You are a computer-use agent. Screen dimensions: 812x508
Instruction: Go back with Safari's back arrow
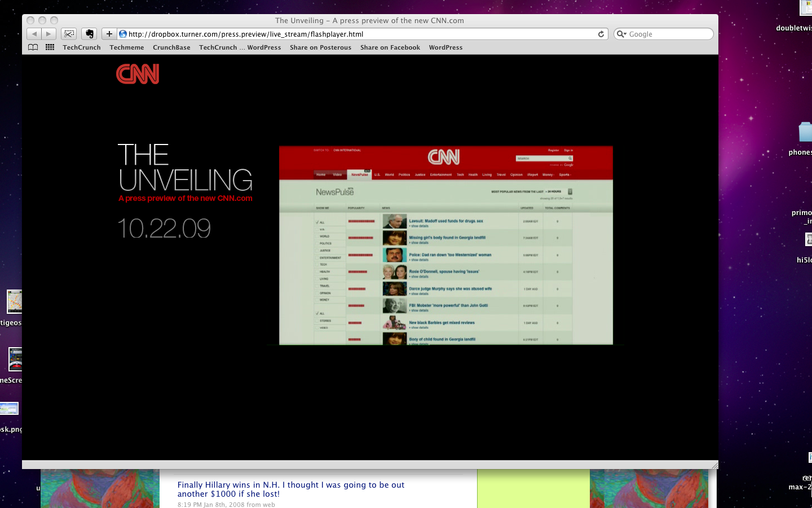[34, 34]
